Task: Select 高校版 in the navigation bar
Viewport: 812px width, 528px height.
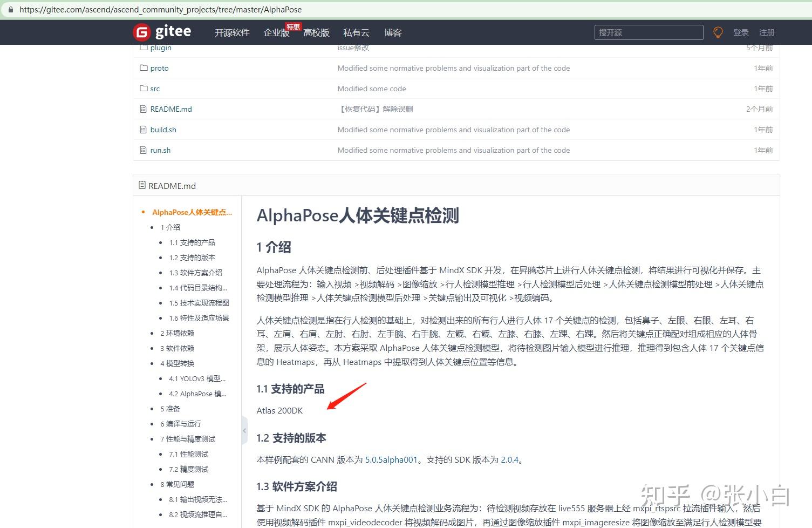Action: point(316,32)
